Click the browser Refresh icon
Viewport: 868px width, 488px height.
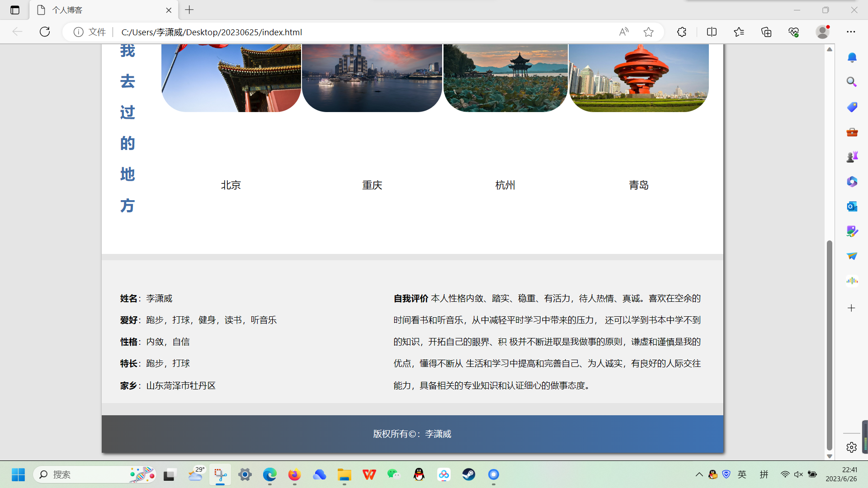click(x=45, y=32)
